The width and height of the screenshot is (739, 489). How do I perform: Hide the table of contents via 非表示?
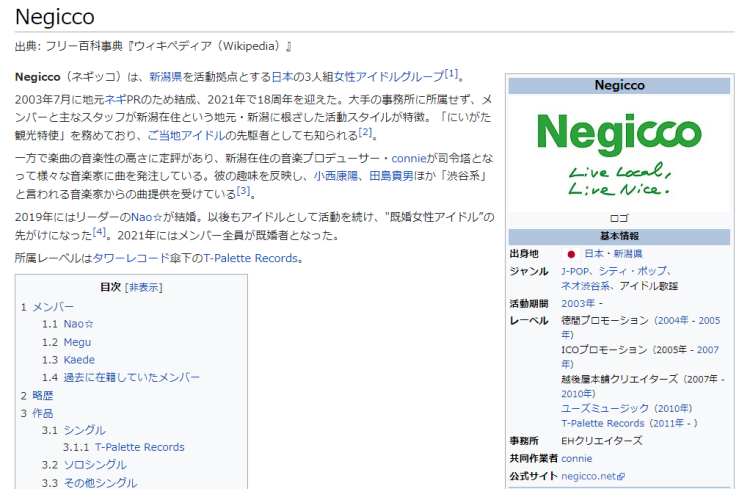tap(144, 287)
